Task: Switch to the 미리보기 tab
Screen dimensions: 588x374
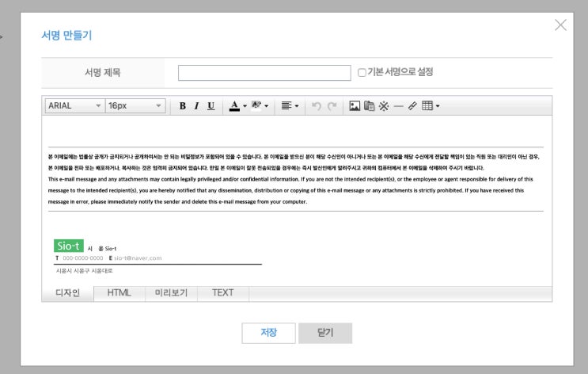Action: pos(171,293)
